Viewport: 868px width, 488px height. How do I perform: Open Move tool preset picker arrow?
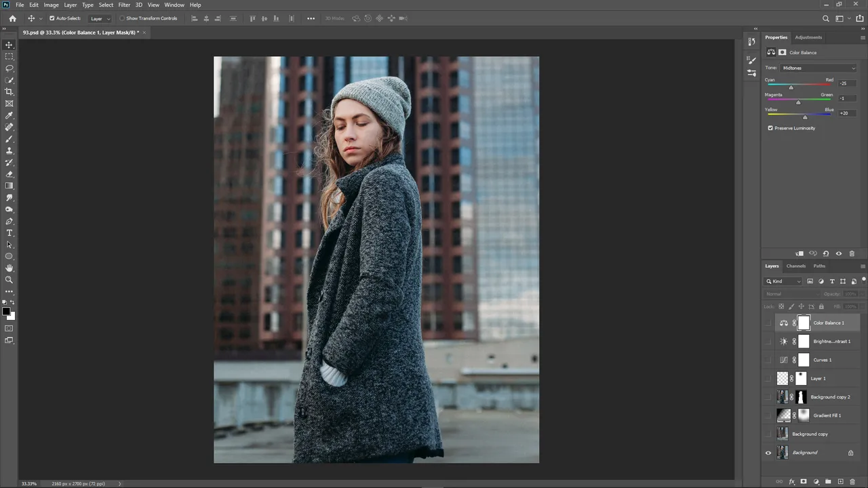point(41,18)
